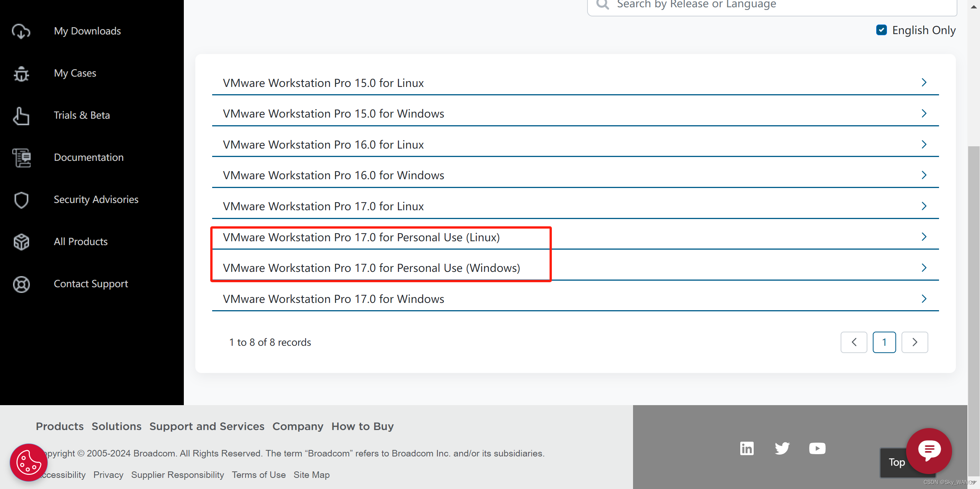Open My Downloads in sidebar
The image size is (980, 489).
[x=87, y=31]
